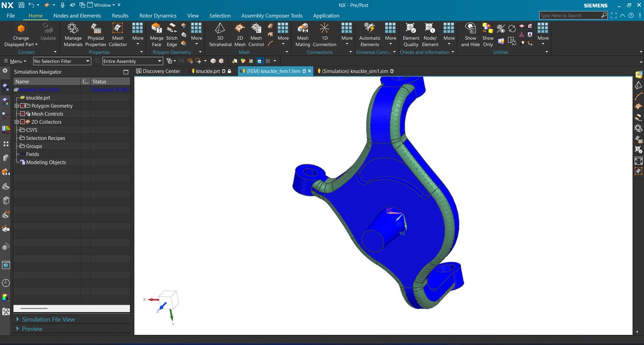Click the microphone icon in title bar

coord(62,5)
